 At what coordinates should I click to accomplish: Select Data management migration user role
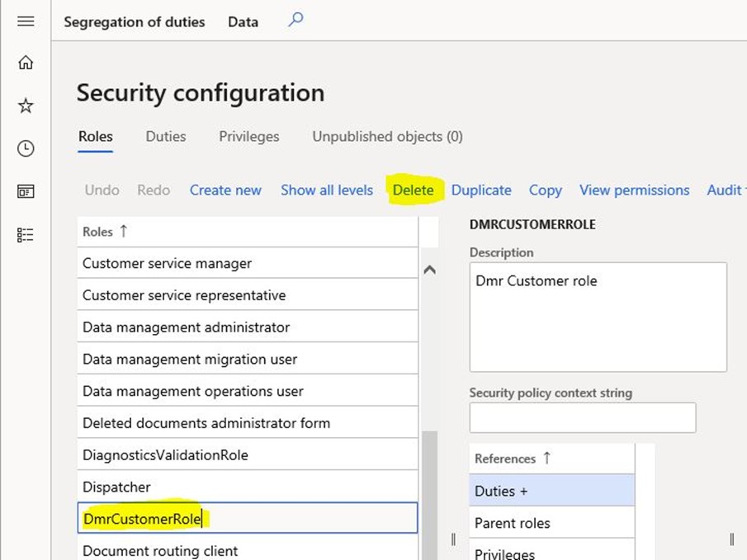coord(248,359)
